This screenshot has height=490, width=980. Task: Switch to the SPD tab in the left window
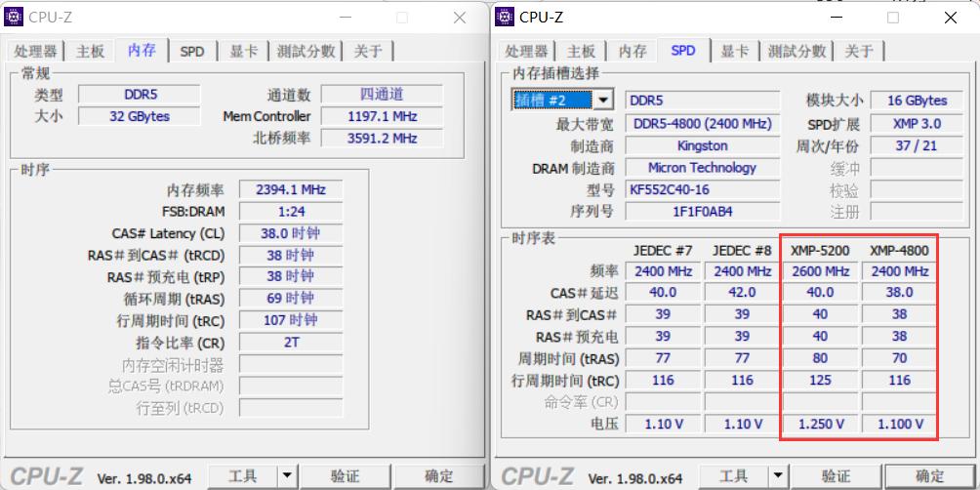(192, 52)
